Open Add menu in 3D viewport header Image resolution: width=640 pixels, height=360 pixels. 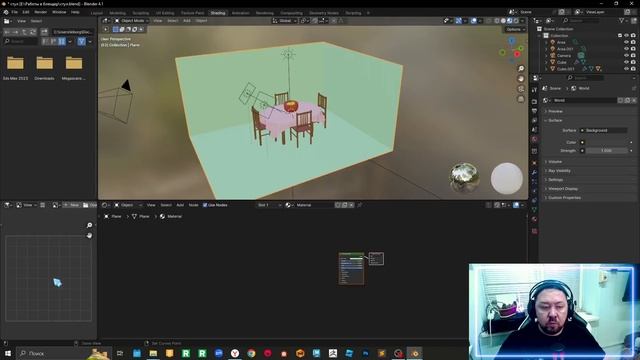pyautogui.click(x=187, y=20)
